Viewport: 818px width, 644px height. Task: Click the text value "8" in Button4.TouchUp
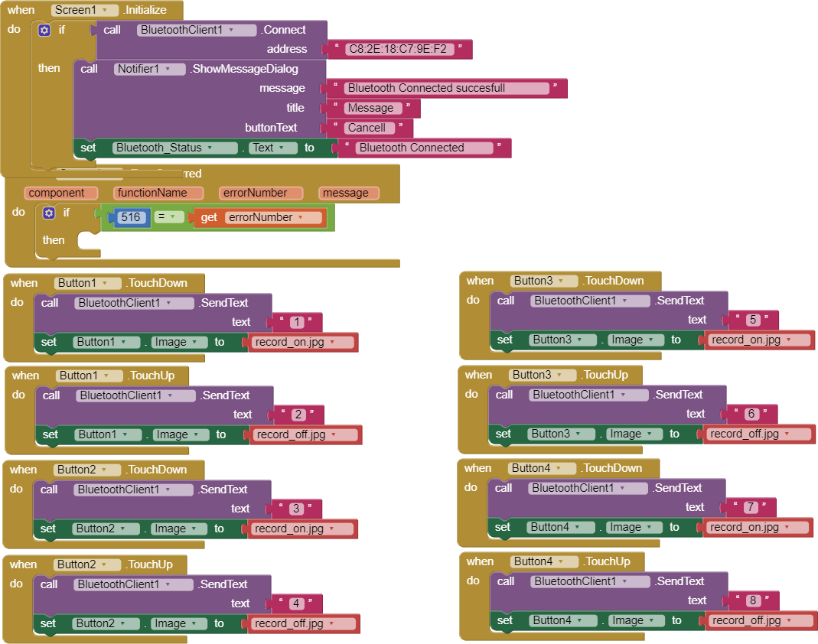click(754, 600)
